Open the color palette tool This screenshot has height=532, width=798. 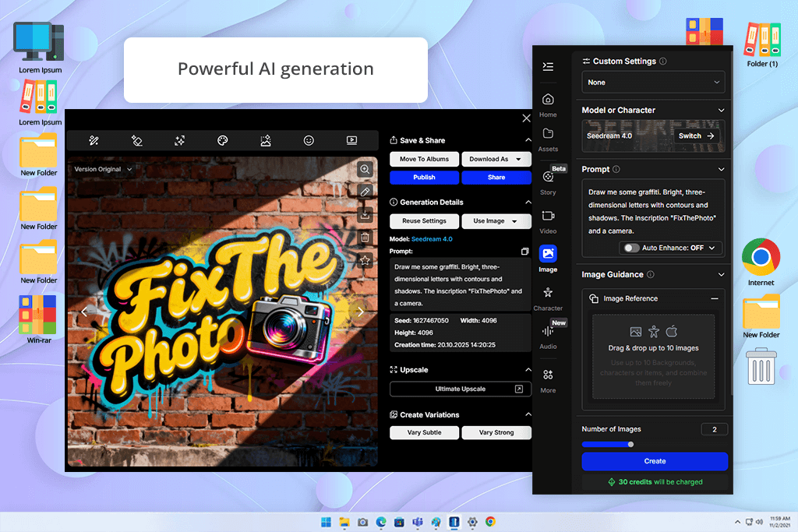coord(222,140)
